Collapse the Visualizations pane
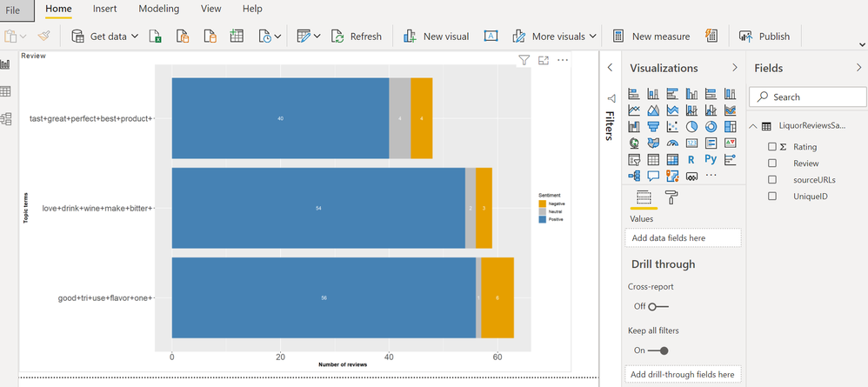 tap(735, 68)
